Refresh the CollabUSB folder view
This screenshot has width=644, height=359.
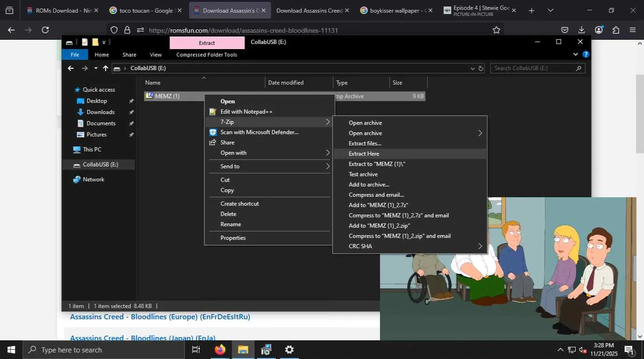481,68
